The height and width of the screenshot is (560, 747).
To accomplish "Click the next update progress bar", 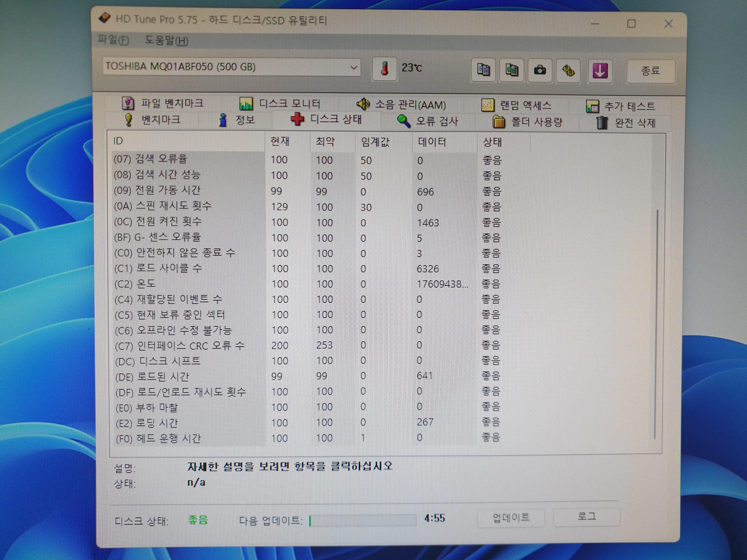I will [362, 520].
